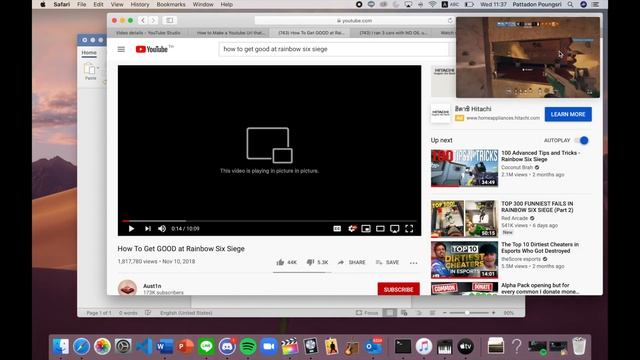Open Photos from the Dock

point(102,347)
